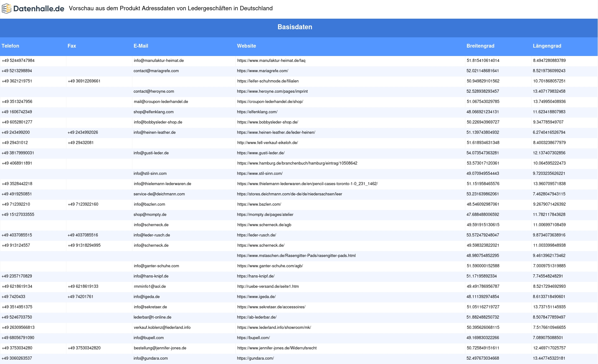Screen dimensions: 598x364
Task: Click email shop@elfenklang.com
Action: (154, 112)
